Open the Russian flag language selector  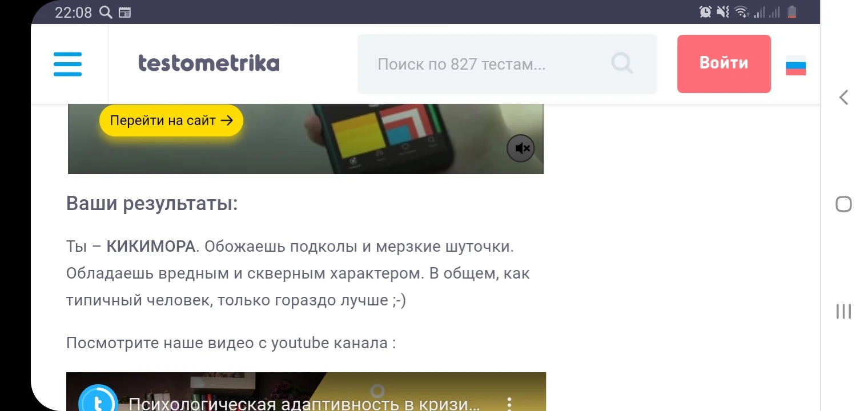pyautogui.click(x=795, y=66)
